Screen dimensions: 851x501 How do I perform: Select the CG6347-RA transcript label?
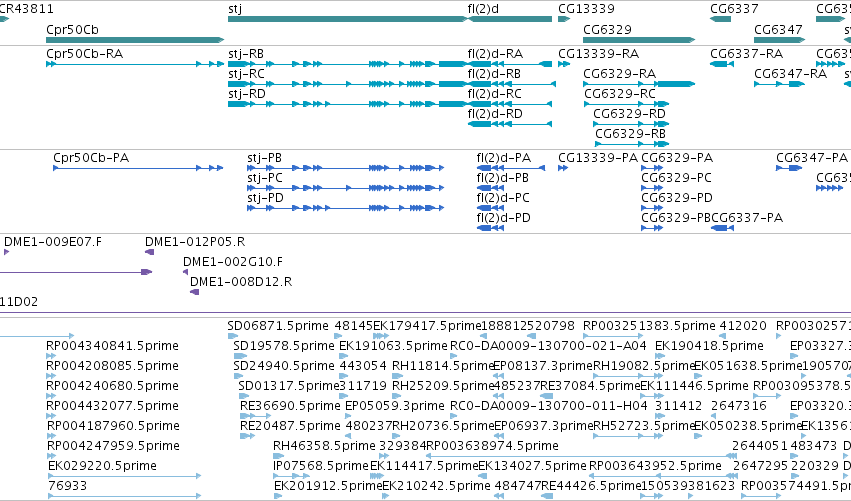pos(790,74)
